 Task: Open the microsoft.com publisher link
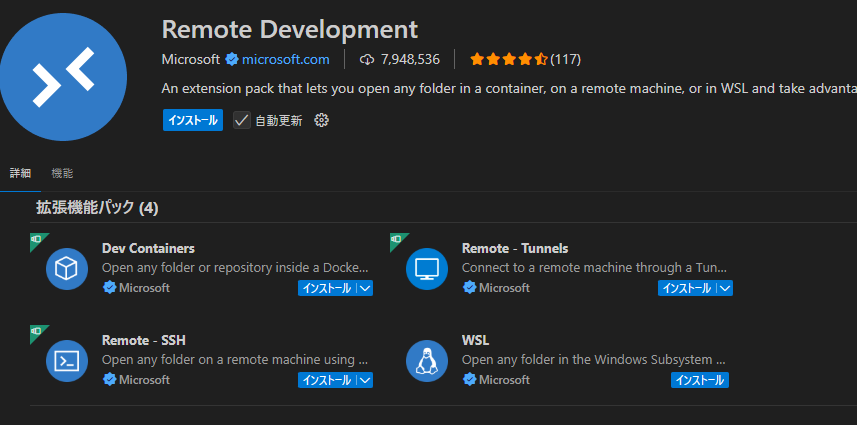tap(286, 59)
